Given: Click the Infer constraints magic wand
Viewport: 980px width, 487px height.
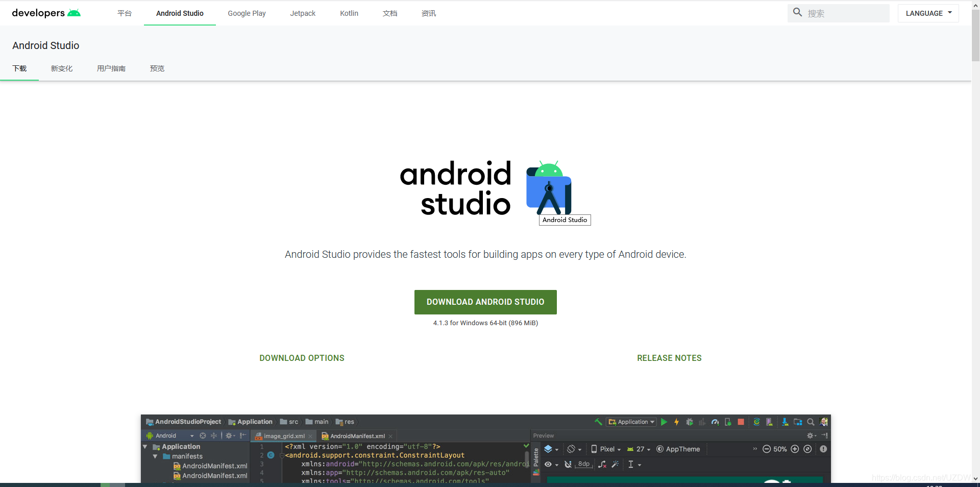Looking at the screenshot, I should [615, 464].
